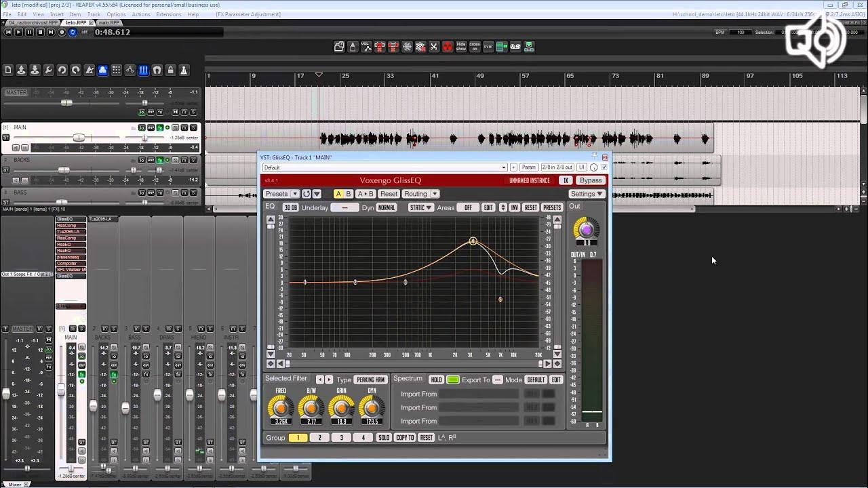
Task: Click the transport Stop button
Action: (40, 32)
